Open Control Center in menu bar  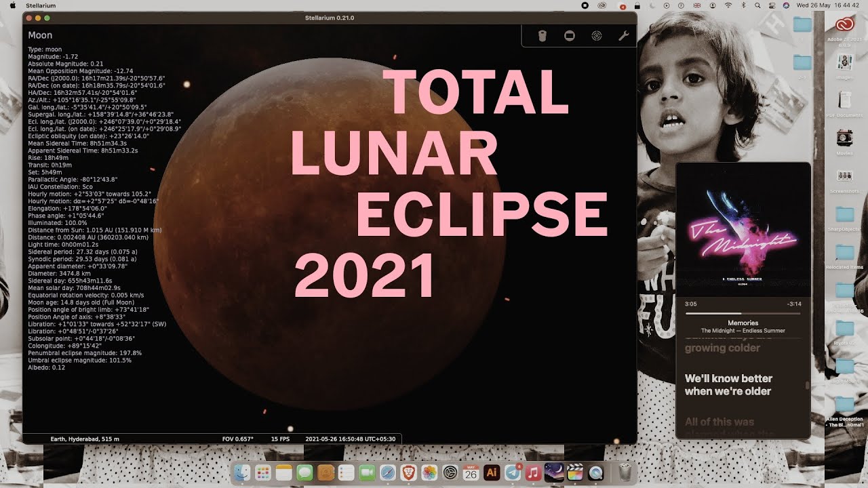[771, 5]
